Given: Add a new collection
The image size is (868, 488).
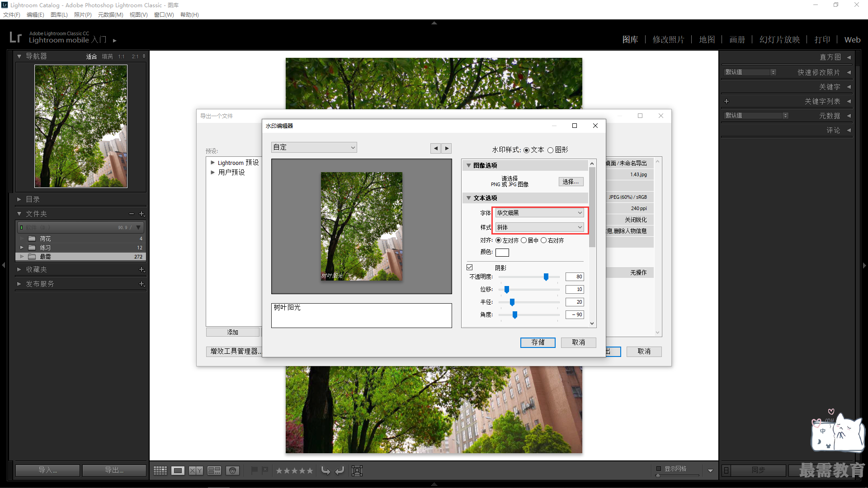Looking at the screenshot, I should [142, 270].
